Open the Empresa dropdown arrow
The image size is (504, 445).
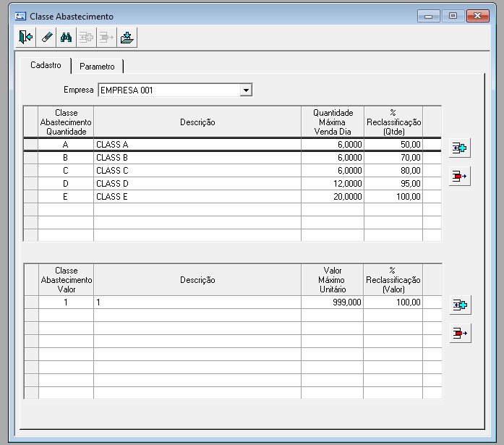pyautogui.click(x=246, y=90)
